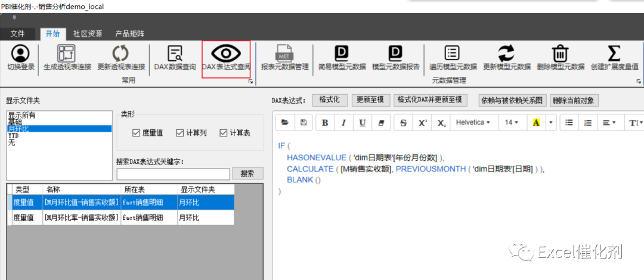Toggle bold formatting in editor
644x280 pixels.
click(326, 122)
